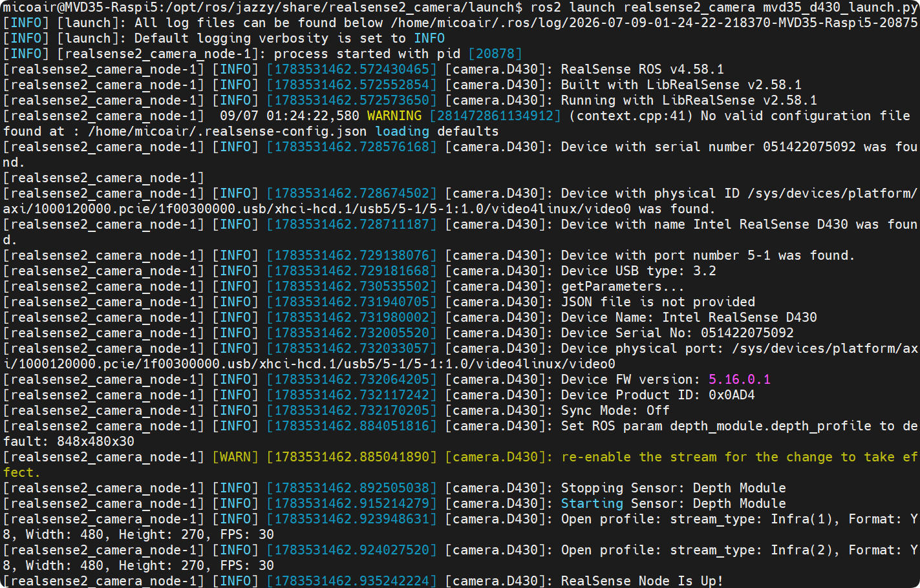Image resolution: width=920 pixels, height=588 pixels.
Task: Click the 'RealSense Node Is Up!' message
Action: [642, 581]
